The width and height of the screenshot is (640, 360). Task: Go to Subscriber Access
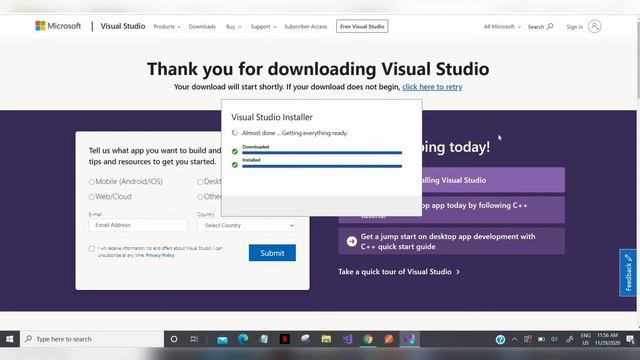click(x=305, y=27)
